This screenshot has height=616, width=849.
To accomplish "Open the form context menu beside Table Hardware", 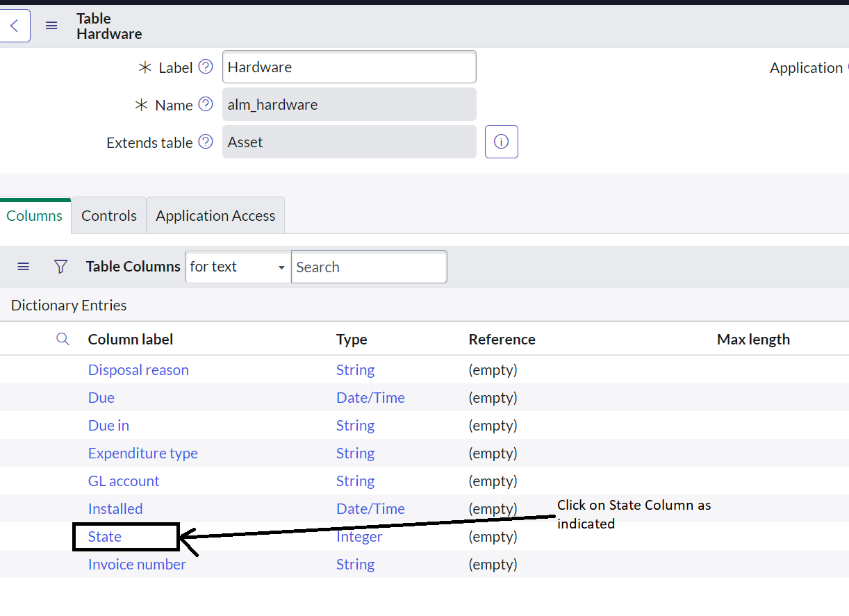I will 51,26.
